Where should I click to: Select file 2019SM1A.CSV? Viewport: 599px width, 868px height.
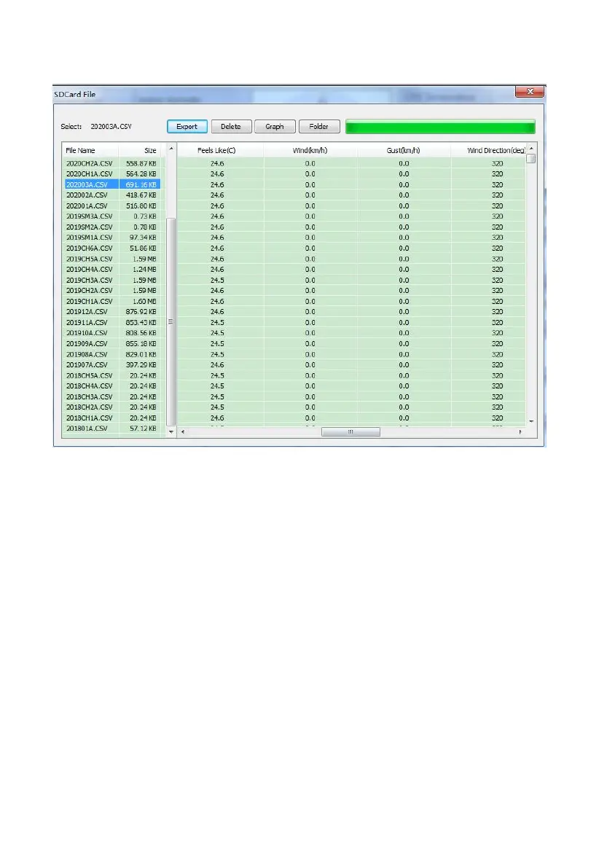pos(89,238)
